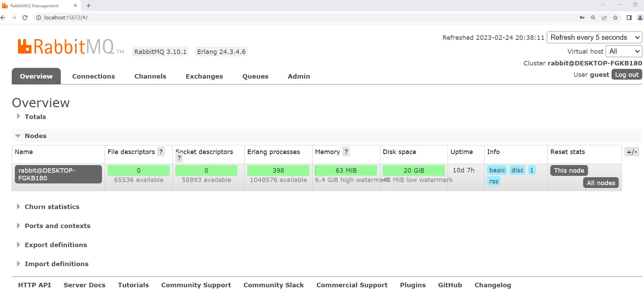Click the share page icon

[x=604, y=18]
